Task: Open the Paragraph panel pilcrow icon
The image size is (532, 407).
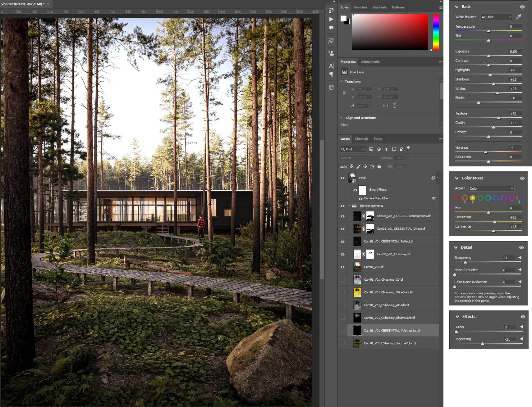Action: pos(331,75)
